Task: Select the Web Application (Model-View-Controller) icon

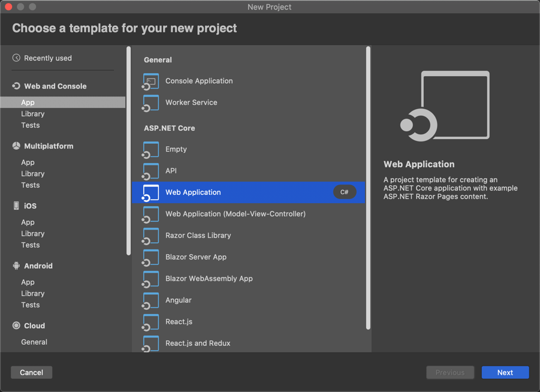Action: coord(150,214)
